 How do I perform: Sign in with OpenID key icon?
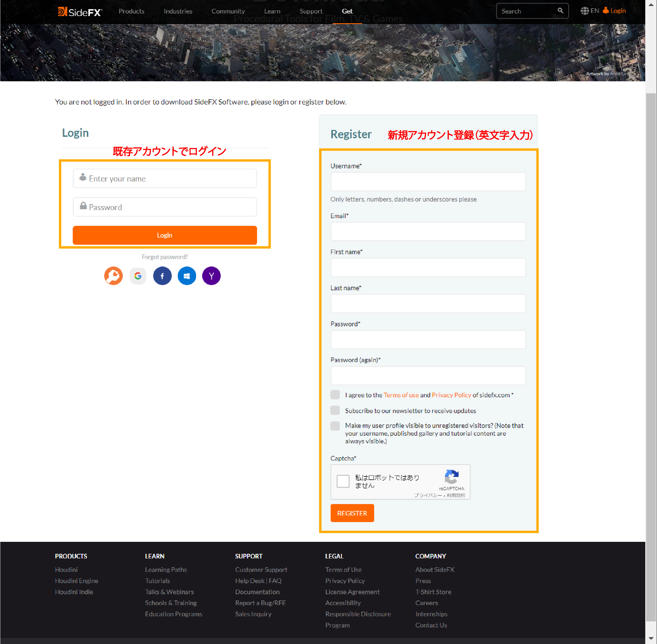(x=113, y=276)
